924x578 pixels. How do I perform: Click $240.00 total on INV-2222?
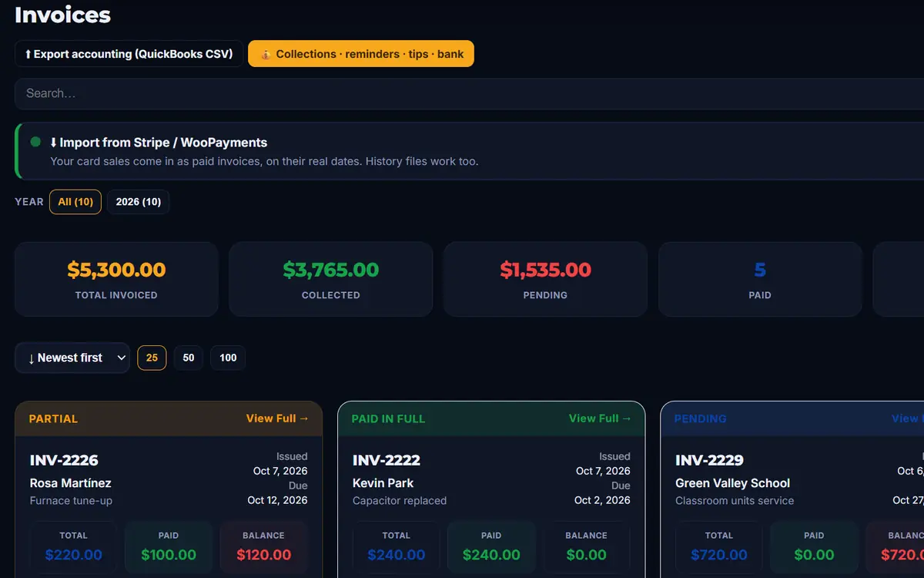click(x=397, y=555)
